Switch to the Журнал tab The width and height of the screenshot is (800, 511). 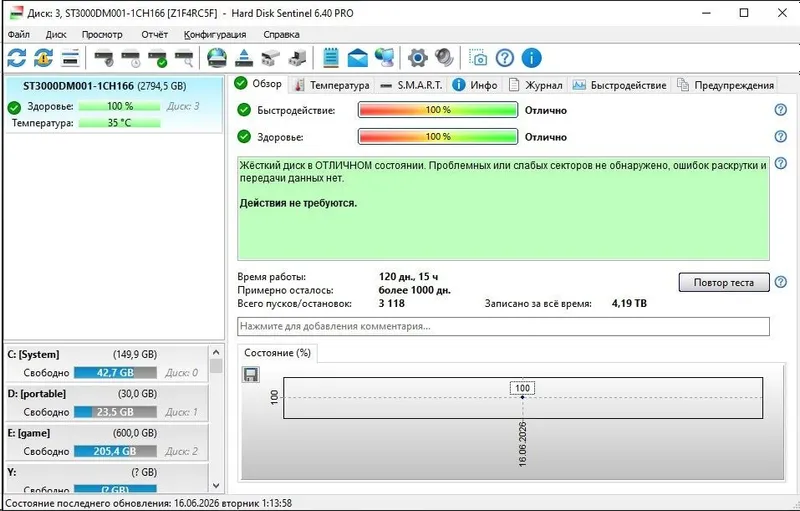click(536, 85)
